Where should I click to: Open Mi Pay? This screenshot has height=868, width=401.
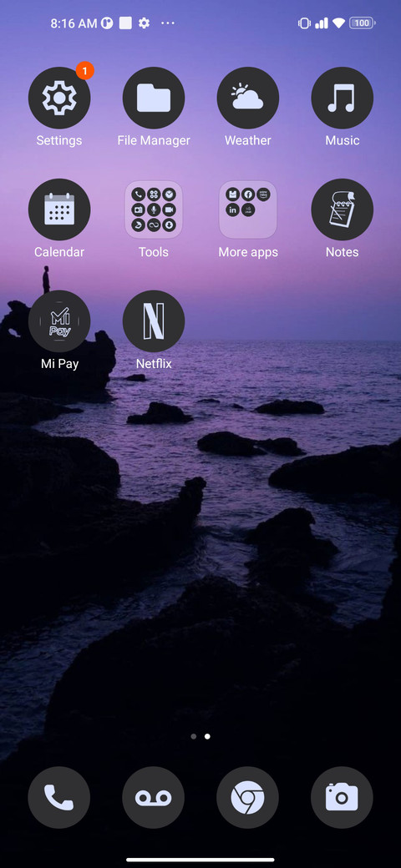(x=59, y=321)
